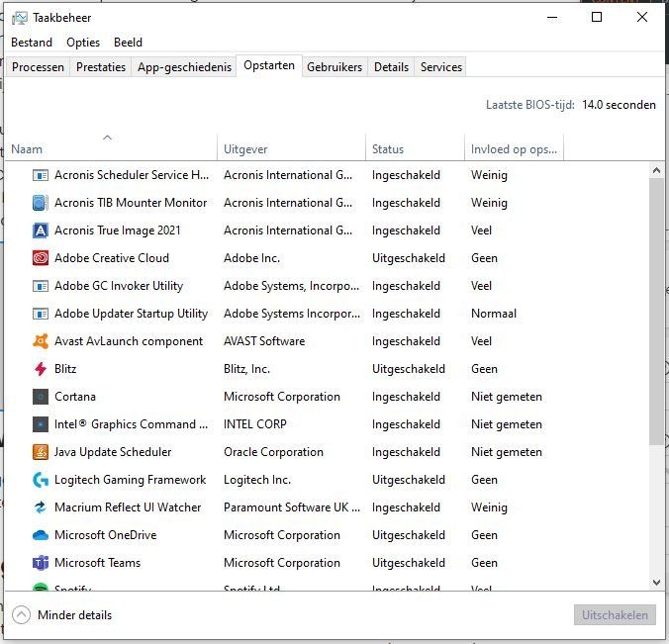The width and height of the screenshot is (669, 644).
Task: Click the Adobe Updater Startup Utility icon
Action: pyautogui.click(x=41, y=314)
